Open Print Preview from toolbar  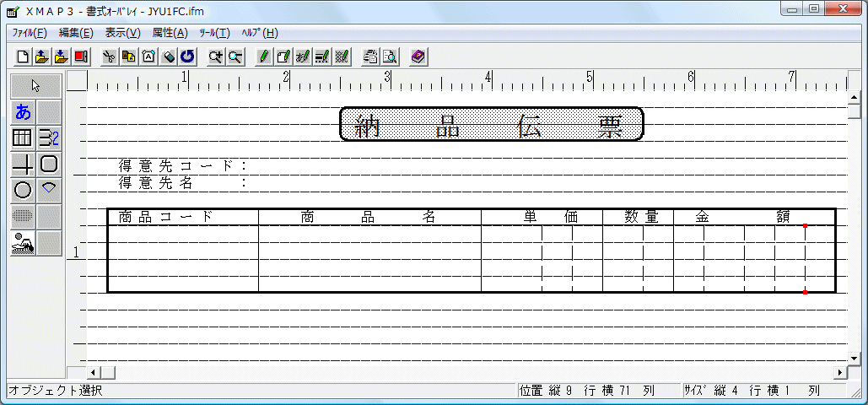click(x=391, y=56)
